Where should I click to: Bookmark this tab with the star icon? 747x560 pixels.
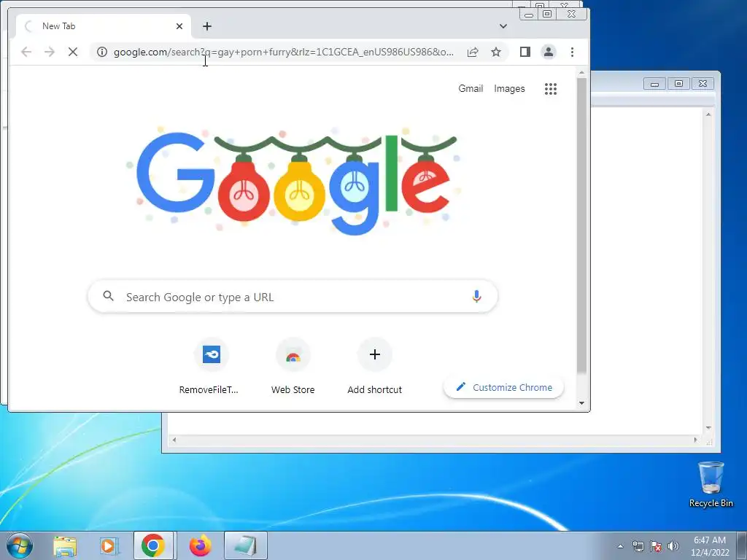[x=496, y=52]
